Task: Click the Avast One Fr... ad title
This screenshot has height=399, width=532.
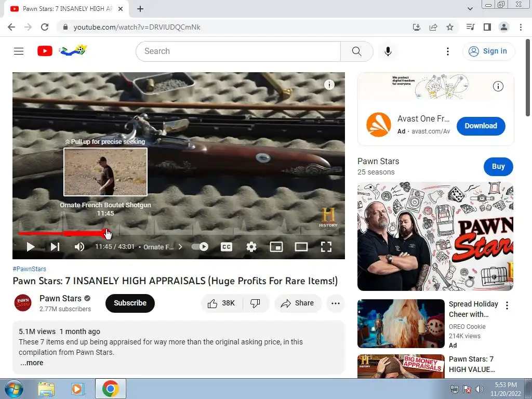Action: point(423,119)
